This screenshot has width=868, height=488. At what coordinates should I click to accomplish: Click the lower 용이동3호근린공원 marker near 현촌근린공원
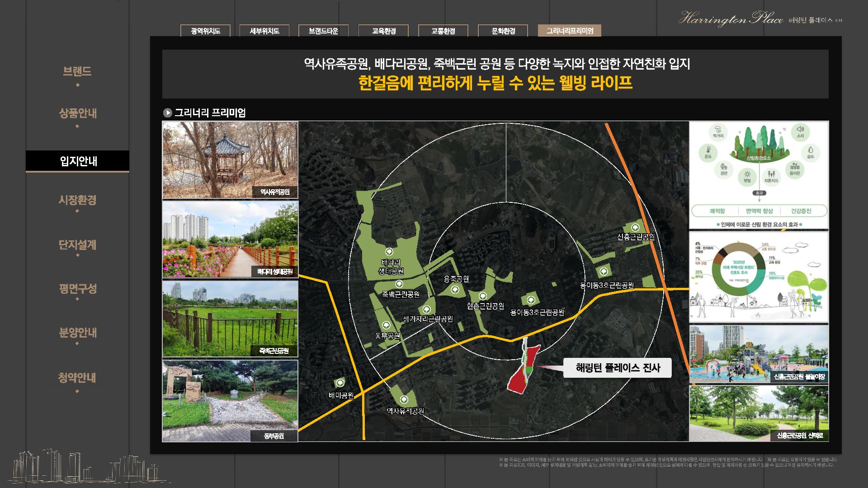(x=531, y=300)
